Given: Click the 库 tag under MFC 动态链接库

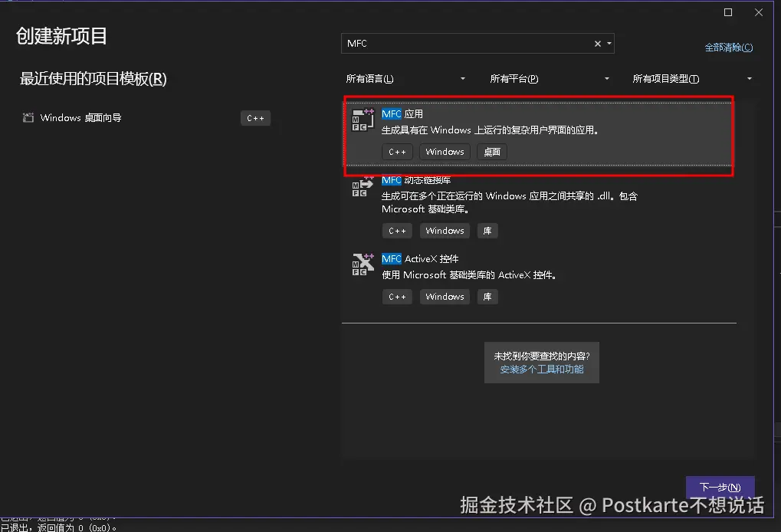Looking at the screenshot, I should 487,231.
